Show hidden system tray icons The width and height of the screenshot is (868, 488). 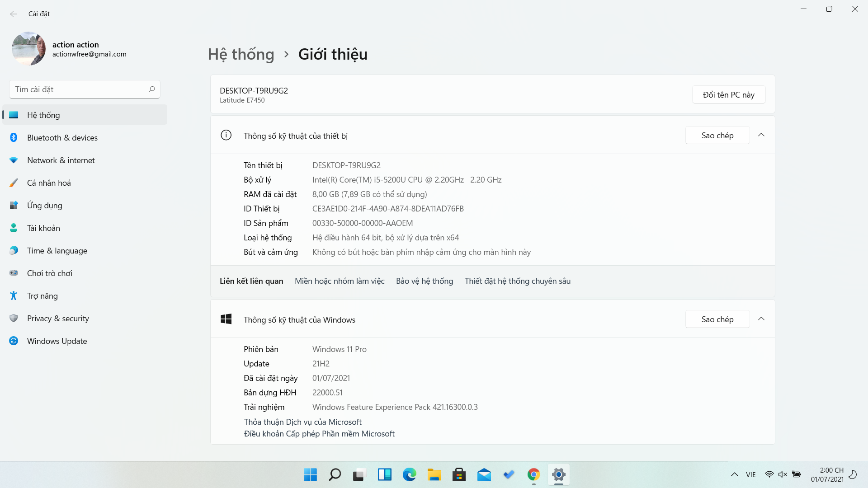click(735, 474)
